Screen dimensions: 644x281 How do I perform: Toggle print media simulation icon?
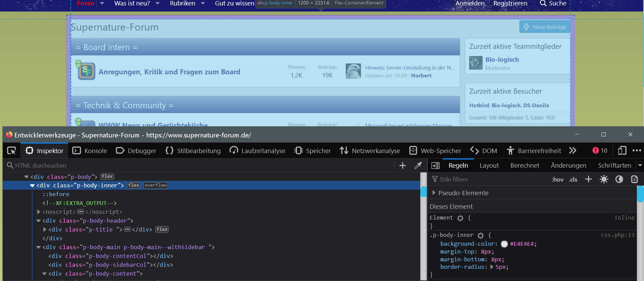634,179
